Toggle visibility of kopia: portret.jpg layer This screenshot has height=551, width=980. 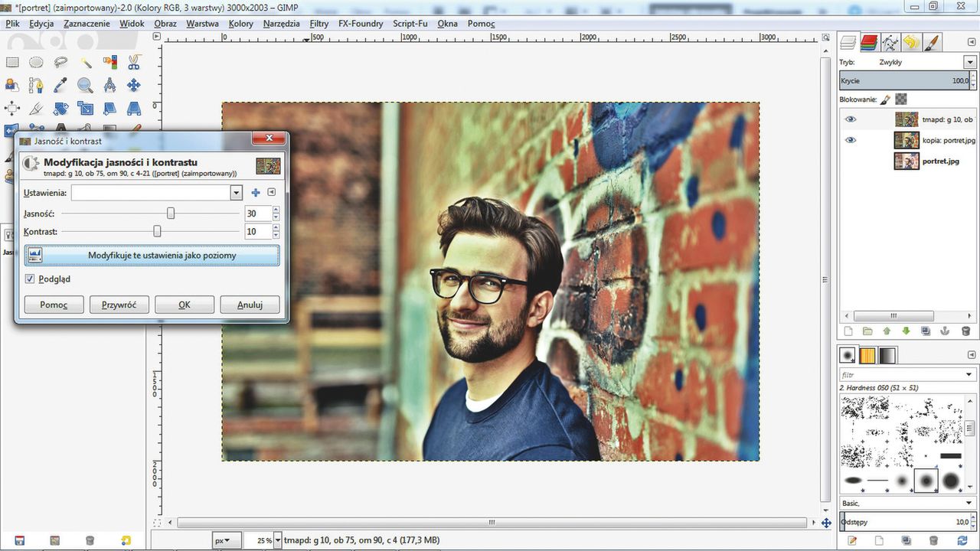pyautogui.click(x=850, y=140)
